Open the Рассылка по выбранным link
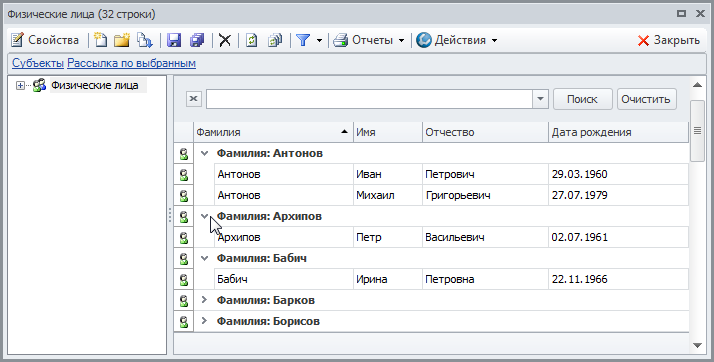 click(132, 63)
